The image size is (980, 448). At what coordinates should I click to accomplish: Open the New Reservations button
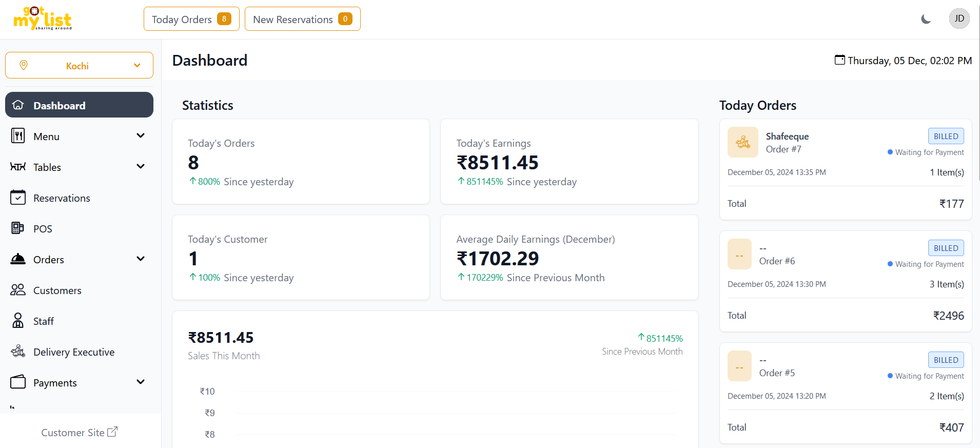coord(302,19)
